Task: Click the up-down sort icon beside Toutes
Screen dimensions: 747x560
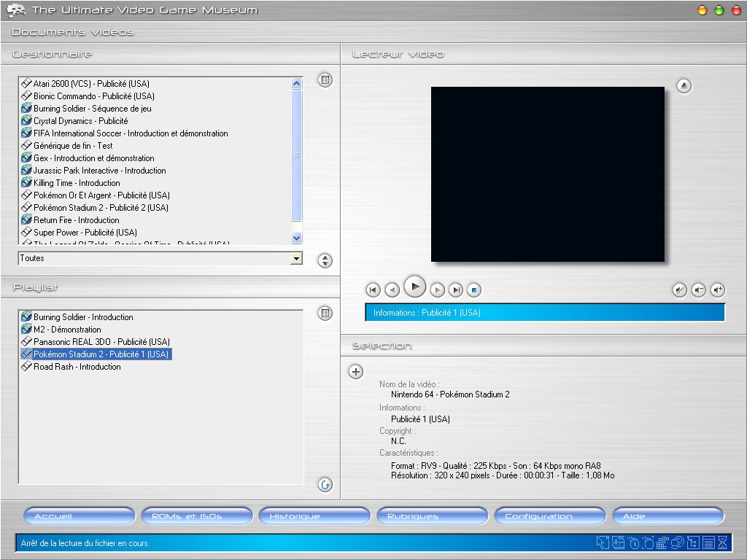Action: [x=325, y=260]
